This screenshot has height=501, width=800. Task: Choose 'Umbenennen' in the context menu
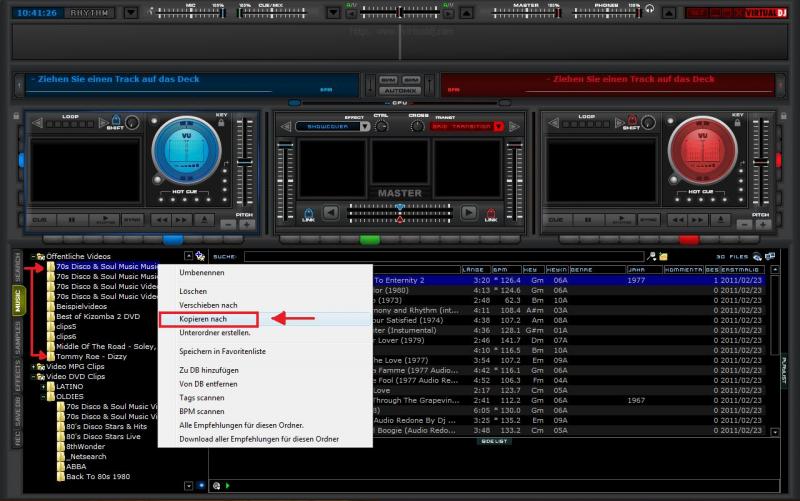tap(201, 272)
